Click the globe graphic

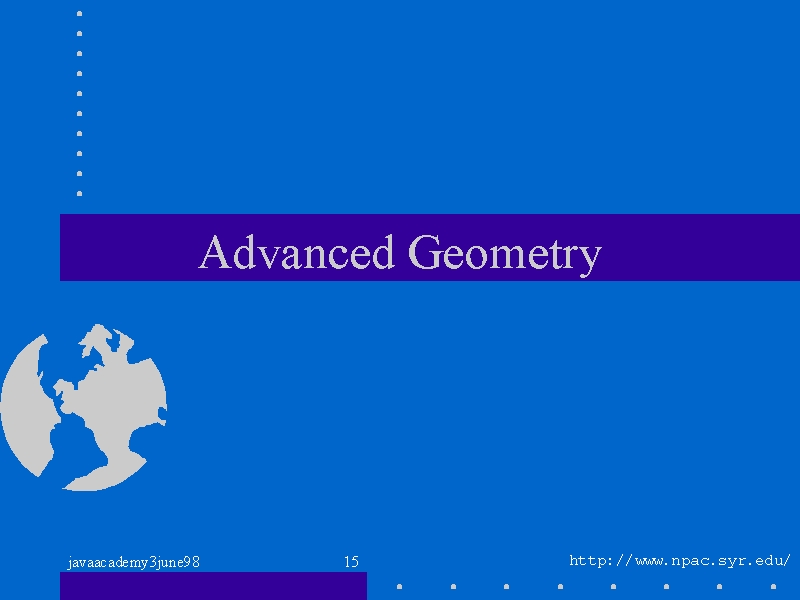[x=84, y=407]
